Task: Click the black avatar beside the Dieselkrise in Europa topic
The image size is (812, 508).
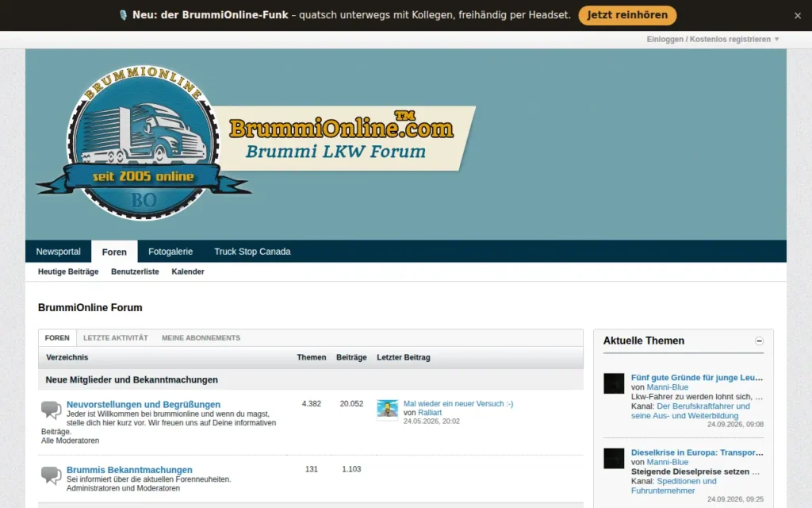Action: coord(615,458)
